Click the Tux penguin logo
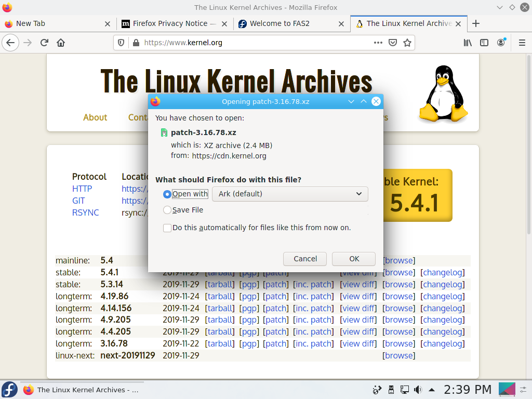The image size is (532, 399). click(443, 94)
